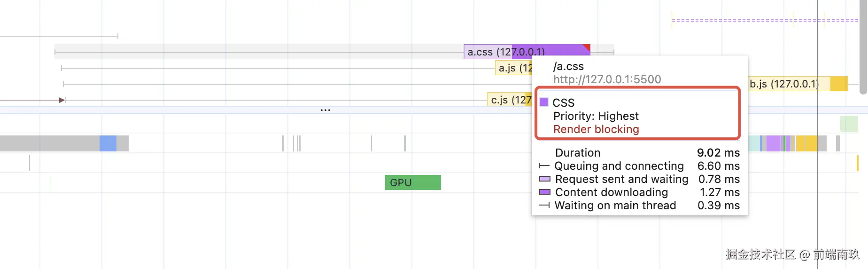
Task: Click the light green block above main track
Action: click(x=849, y=124)
